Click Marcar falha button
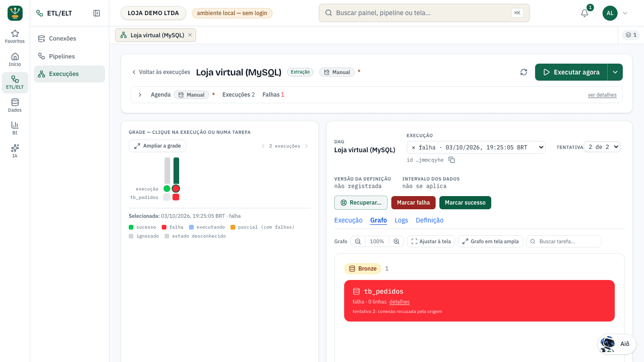Image resolution: width=644 pixels, height=362 pixels. point(413,203)
